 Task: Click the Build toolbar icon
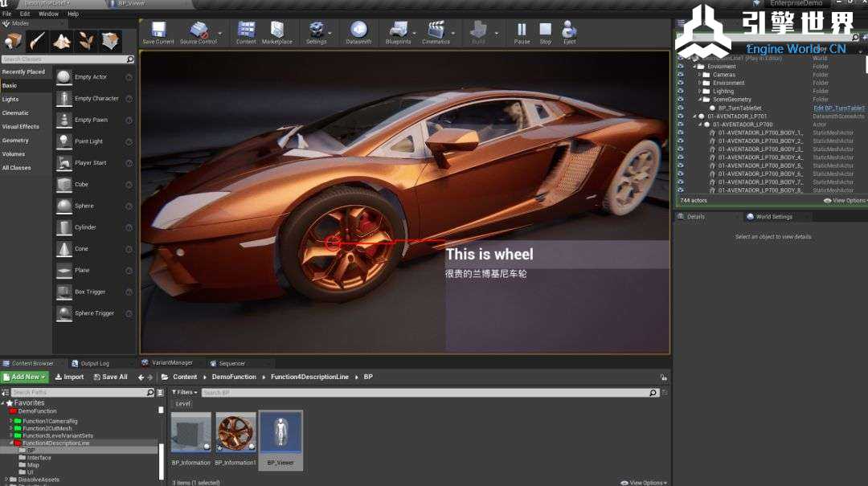click(x=478, y=30)
